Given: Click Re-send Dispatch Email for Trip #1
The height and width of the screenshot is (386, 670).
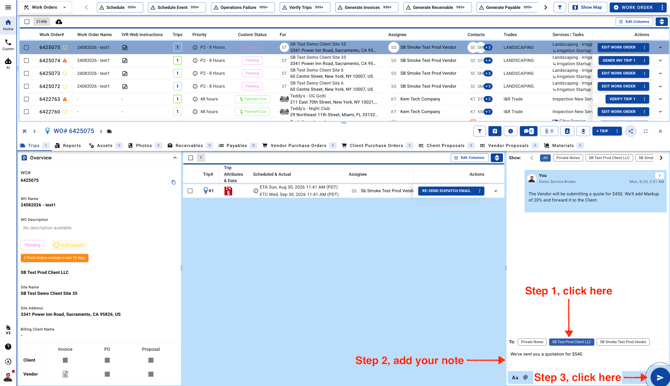Looking at the screenshot, I should point(447,191).
